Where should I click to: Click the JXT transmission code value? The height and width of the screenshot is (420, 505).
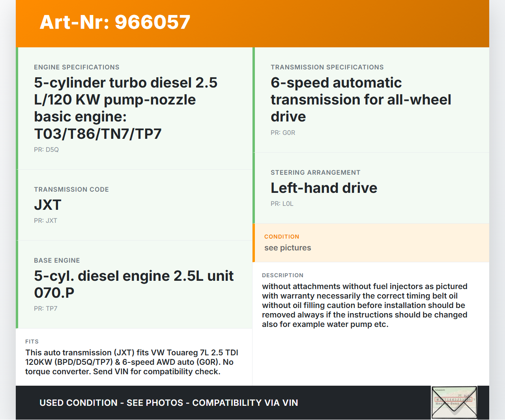click(x=48, y=205)
